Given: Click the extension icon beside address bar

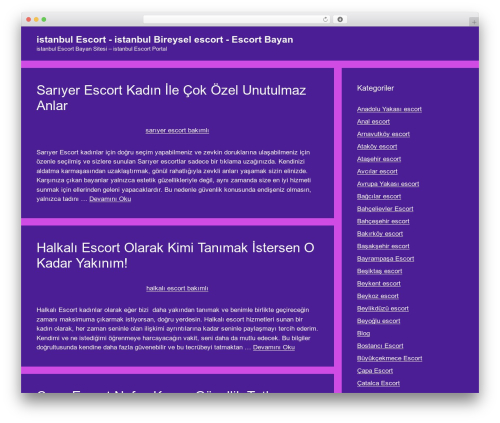Looking at the screenshot, I should pos(340,20).
